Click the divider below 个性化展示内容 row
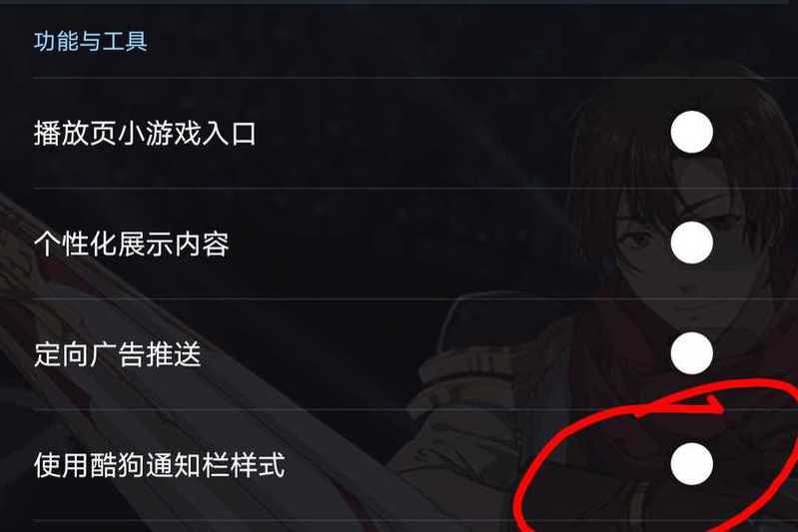Image resolution: width=798 pixels, height=532 pixels. (x=415, y=298)
